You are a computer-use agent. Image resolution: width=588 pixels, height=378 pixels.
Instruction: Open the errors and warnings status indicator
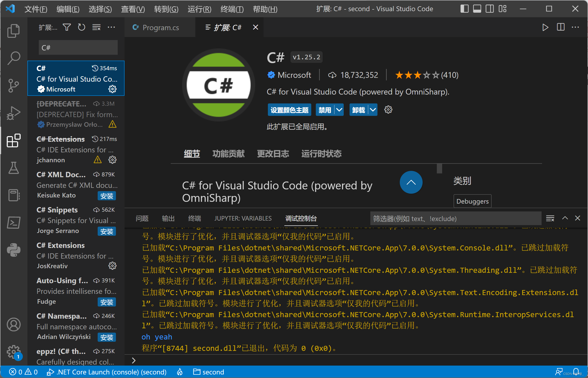tap(23, 372)
